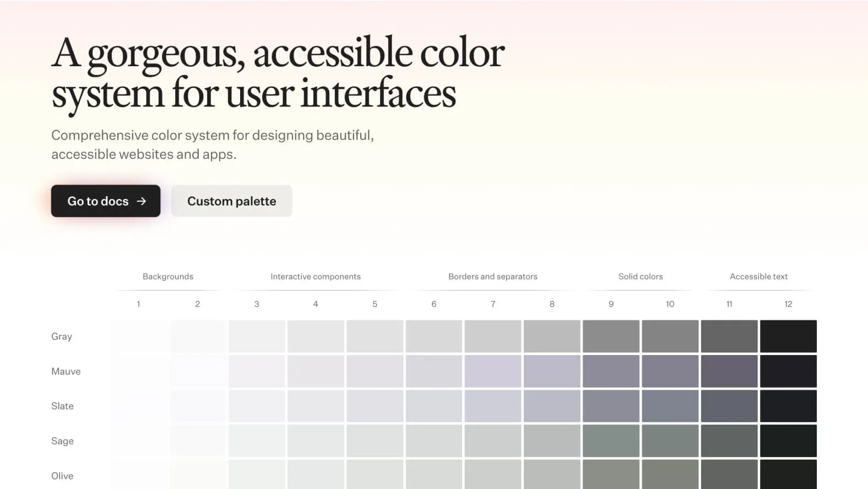Pick the Slate step 9 swatch
This screenshot has height=489, width=868.
coord(611,406)
